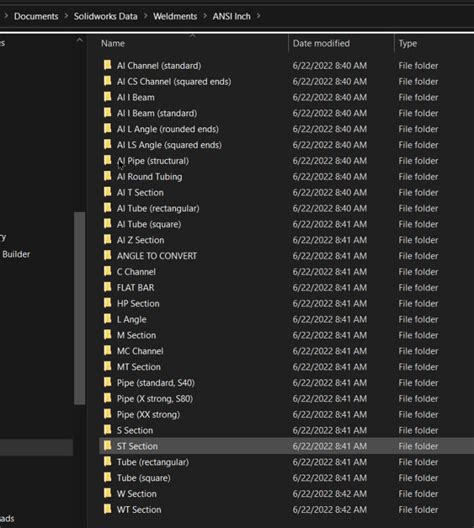The image size is (474, 528).
Task: Click the date cell of WT Section row
Action: coord(330,509)
